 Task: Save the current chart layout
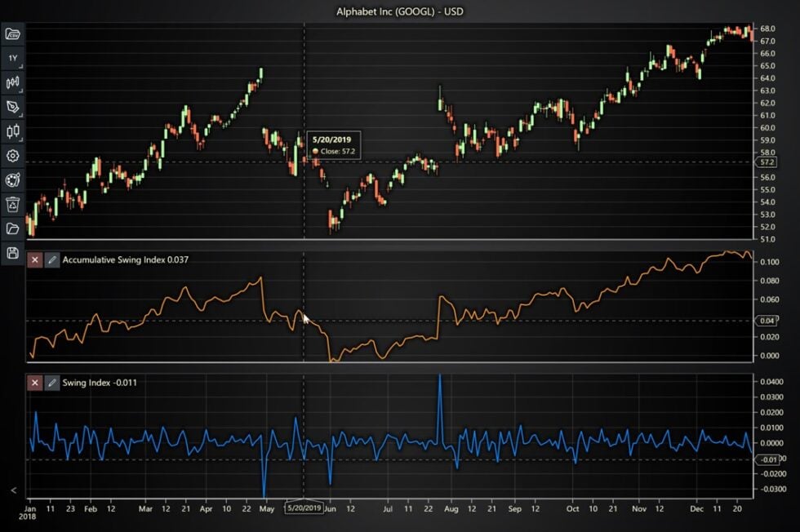coord(11,254)
